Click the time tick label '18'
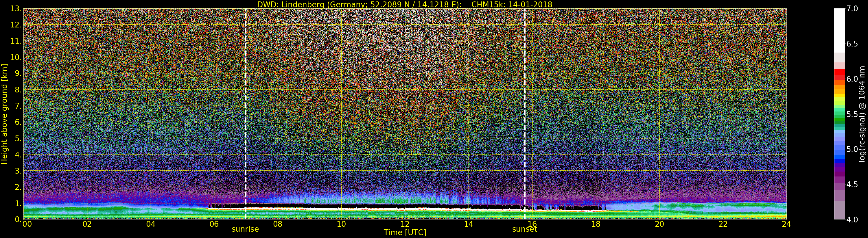The width and height of the screenshot is (868, 238). [x=596, y=224]
